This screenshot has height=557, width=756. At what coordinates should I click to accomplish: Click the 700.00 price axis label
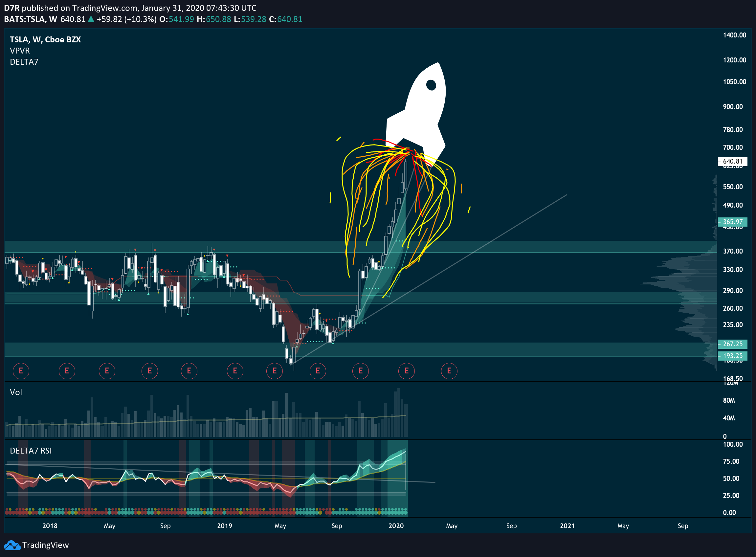733,147
